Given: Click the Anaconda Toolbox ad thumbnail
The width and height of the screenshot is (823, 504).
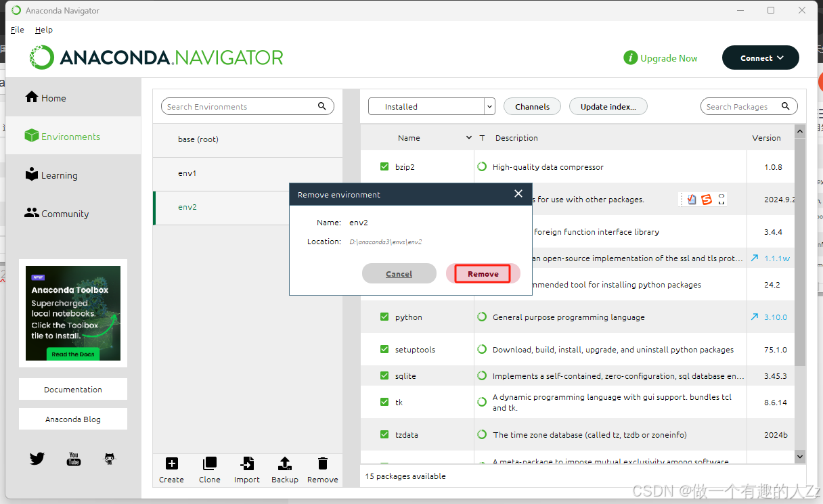Looking at the screenshot, I should coord(73,313).
